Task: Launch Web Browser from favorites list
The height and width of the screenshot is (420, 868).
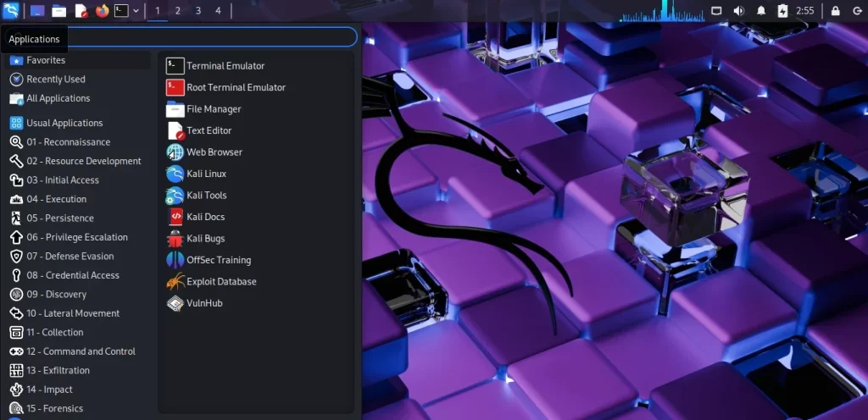Action: tap(256, 152)
